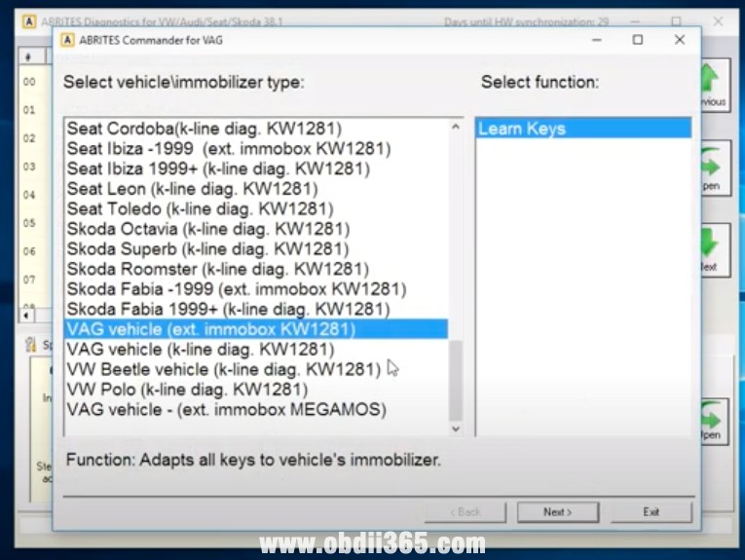This screenshot has width=745, height=560.
Task: Click highlighted VAG vehicle (ext. immobox KW1281)
Action: (x=256, y=329)
